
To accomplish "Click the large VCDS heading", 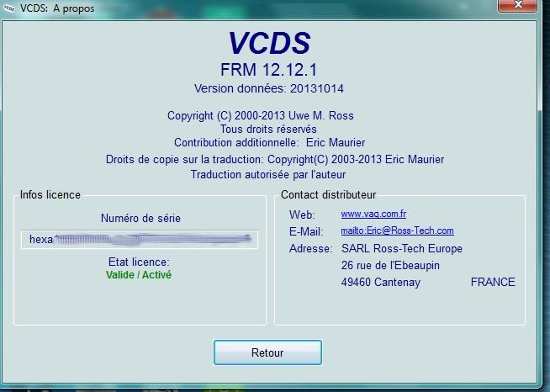I will point(269,43).
